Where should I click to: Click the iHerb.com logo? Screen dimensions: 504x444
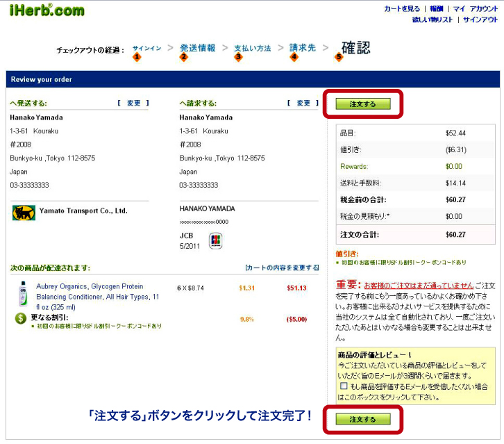(47, 10)
